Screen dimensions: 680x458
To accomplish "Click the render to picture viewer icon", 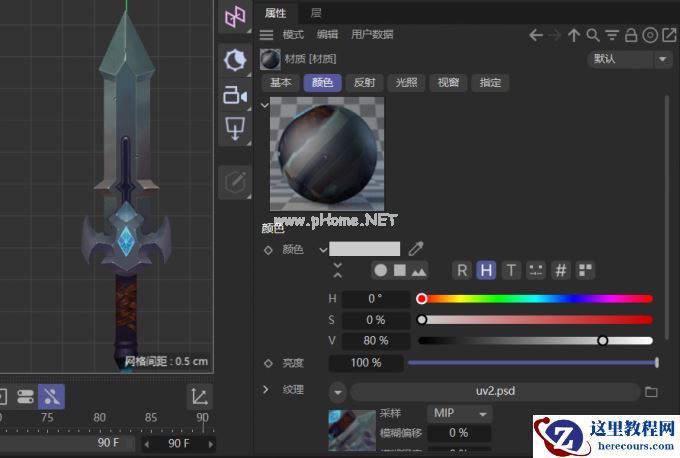I will (x=235, y=129).
